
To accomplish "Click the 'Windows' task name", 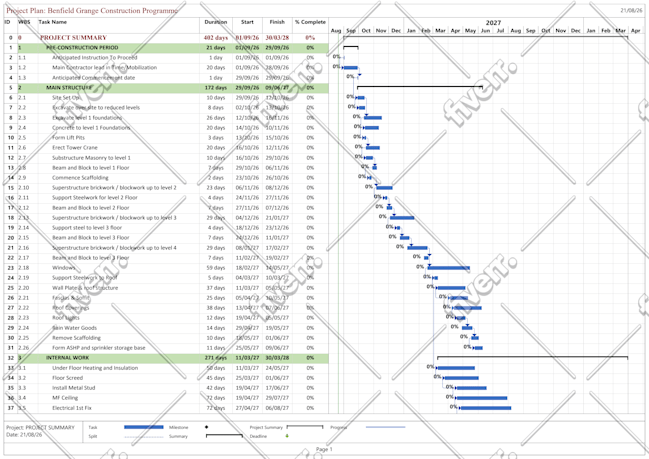I will point(64,268).
